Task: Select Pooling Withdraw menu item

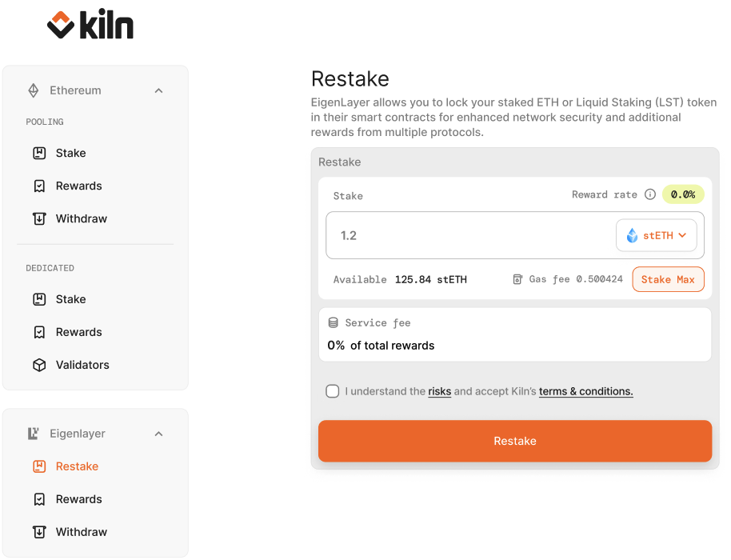Action: point(81,218)
